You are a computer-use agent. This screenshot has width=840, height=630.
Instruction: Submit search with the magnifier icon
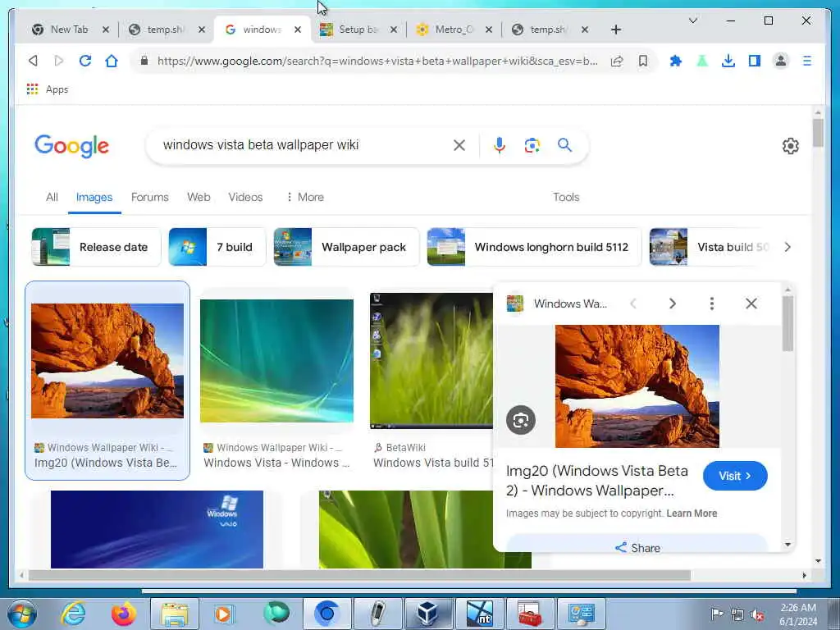564,144
